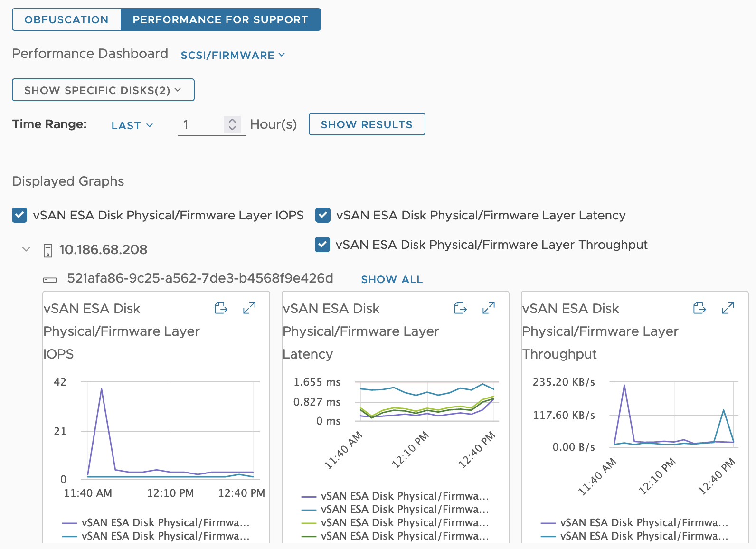Toggle the light green series in Latency legend
The width and height of the screenshot is (756, 549).
coord(395,522)
